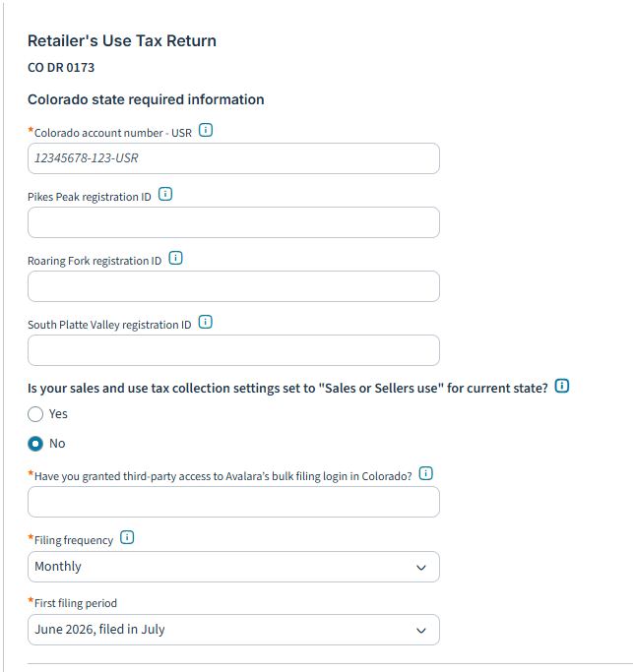This screenshot has width=633, height=672.
Task: Expand the Filing frequency Monthly dropdown
Action: 233,567
